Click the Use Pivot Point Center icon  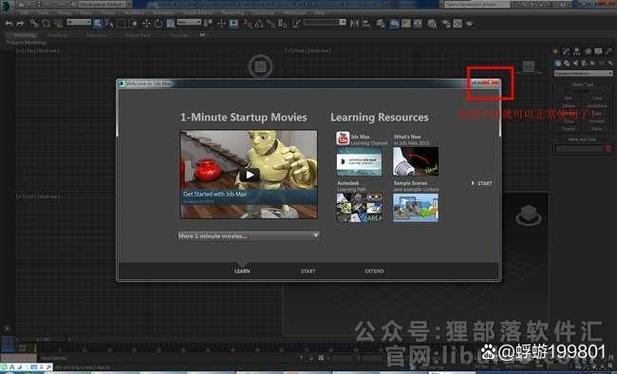coord(209,24)
